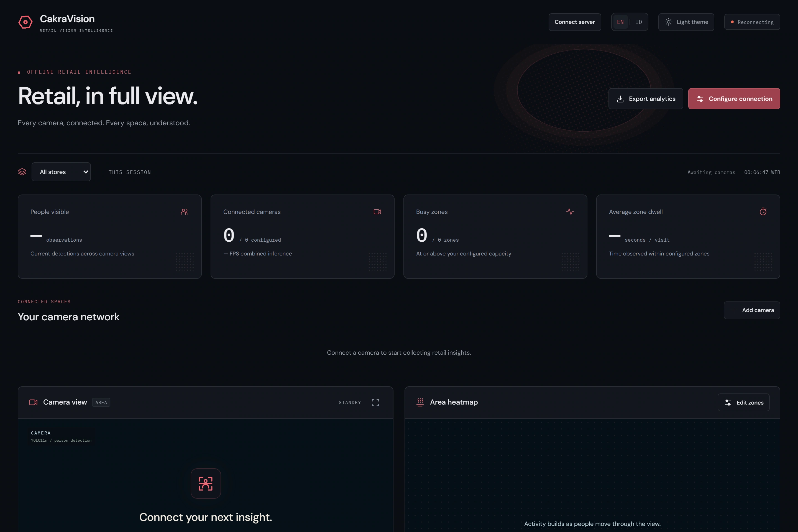Click the 00:06:47 WIB clock
This screenshot has width=798, height=532.
pos(762,172)
